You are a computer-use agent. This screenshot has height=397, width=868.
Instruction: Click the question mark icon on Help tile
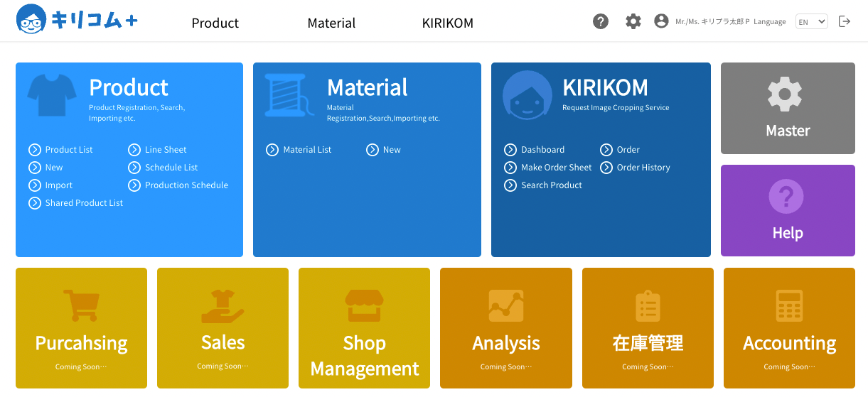(x=786, y=197)
